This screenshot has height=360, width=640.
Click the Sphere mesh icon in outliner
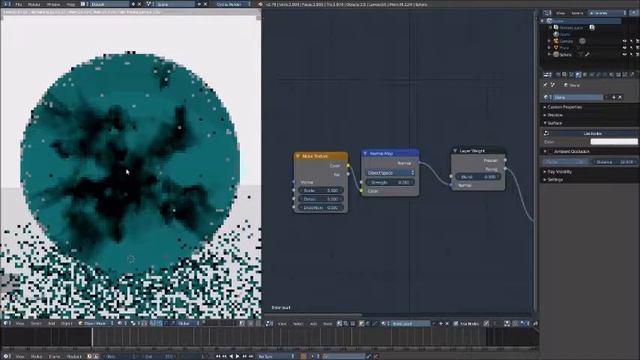[x=556, y=54]
